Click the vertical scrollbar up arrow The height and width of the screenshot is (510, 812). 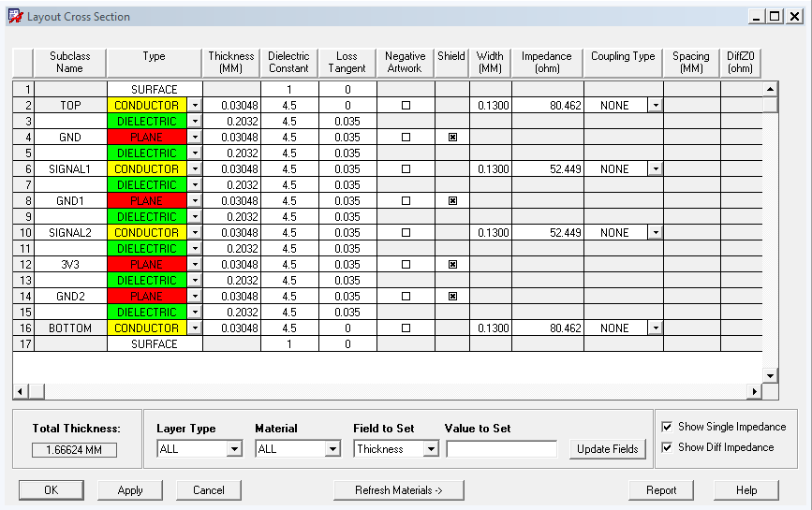770,89
